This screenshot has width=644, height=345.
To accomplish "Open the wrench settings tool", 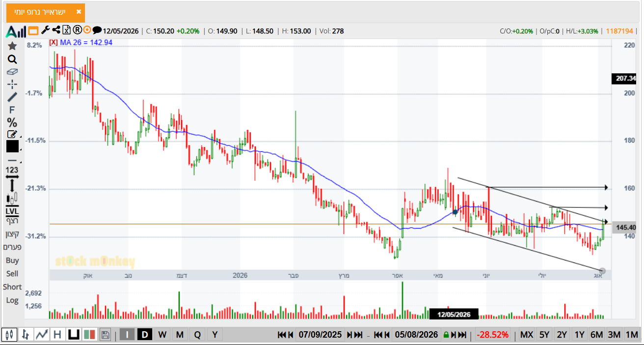I will (x=46, y=30).
